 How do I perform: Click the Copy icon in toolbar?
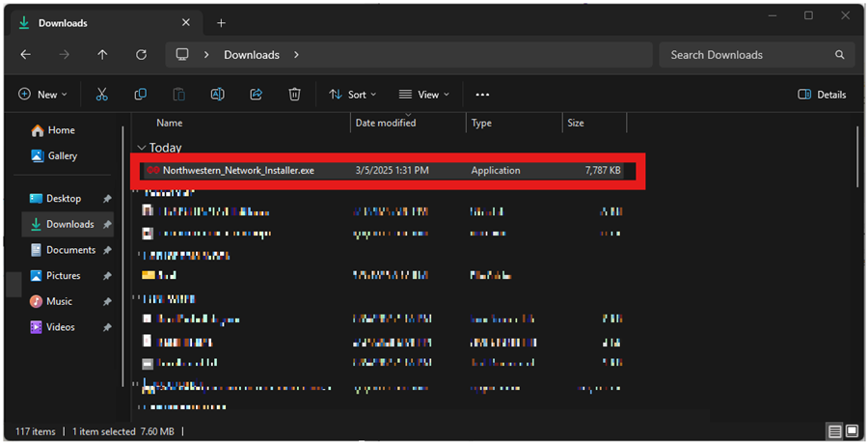click(x=141, y=95)
